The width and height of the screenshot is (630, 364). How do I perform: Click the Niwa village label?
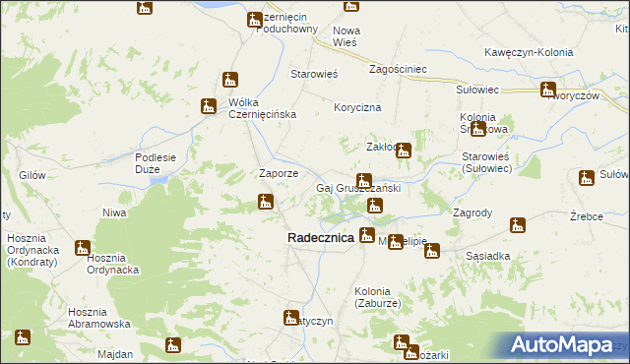point(114,212)
